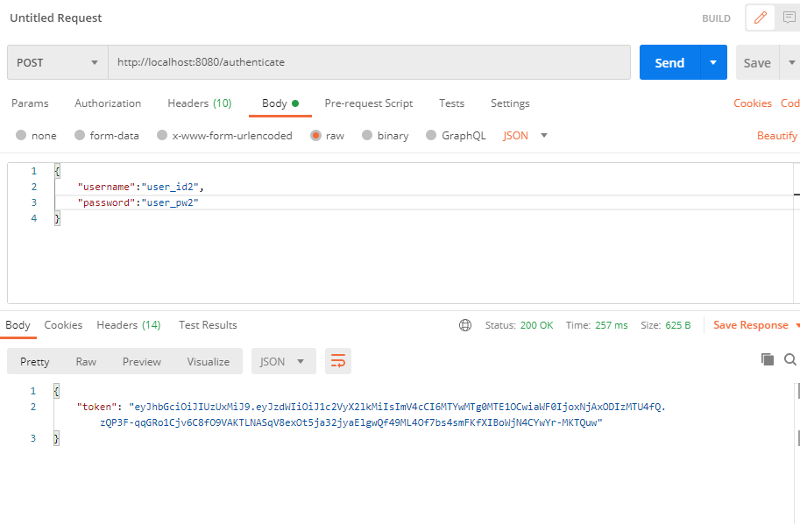Click the 200 OK status text
The width and height of the screenshot is (800, 532).
pyautogui.click(x=536, y=325)
